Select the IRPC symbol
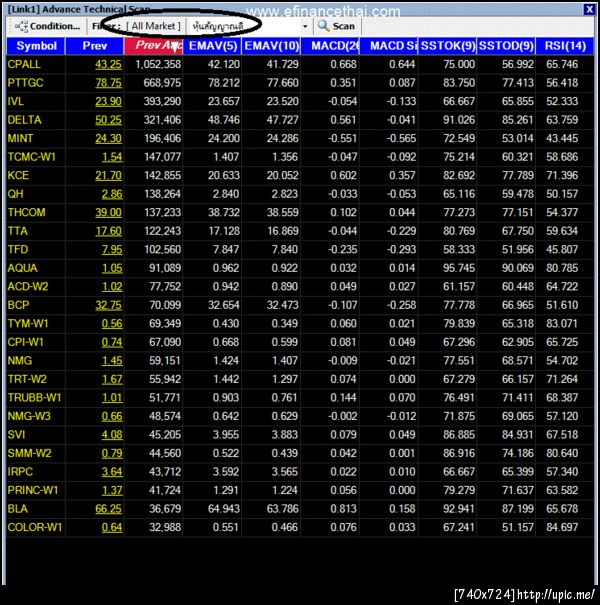Viewport: 600px width, 605px height. click(x=20, y=472)
